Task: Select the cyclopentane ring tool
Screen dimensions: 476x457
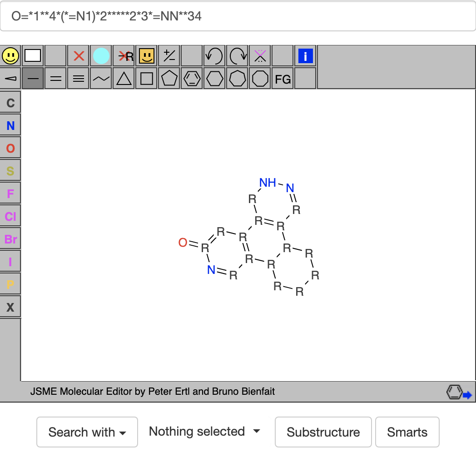Action: (x=169, y=79)
